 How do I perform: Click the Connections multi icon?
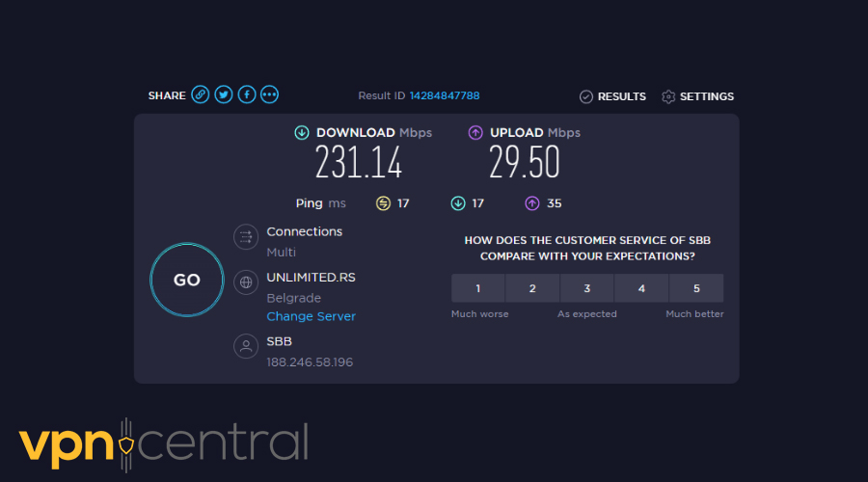[x=245, y=236]
